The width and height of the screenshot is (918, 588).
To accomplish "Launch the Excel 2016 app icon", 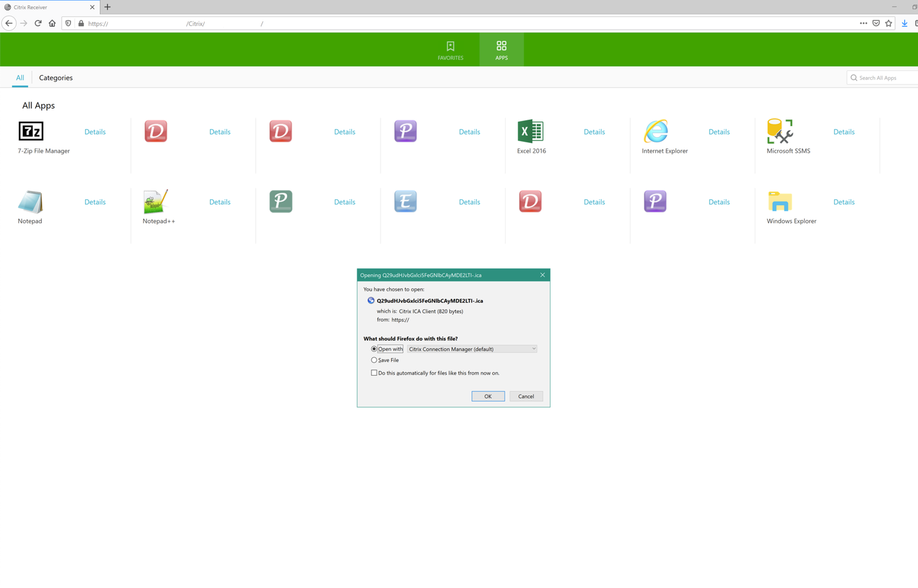I will pos(530,131).
